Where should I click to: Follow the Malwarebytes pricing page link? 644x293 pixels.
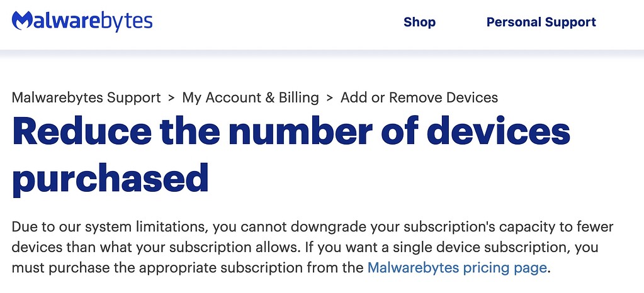(x=456, y=267)
